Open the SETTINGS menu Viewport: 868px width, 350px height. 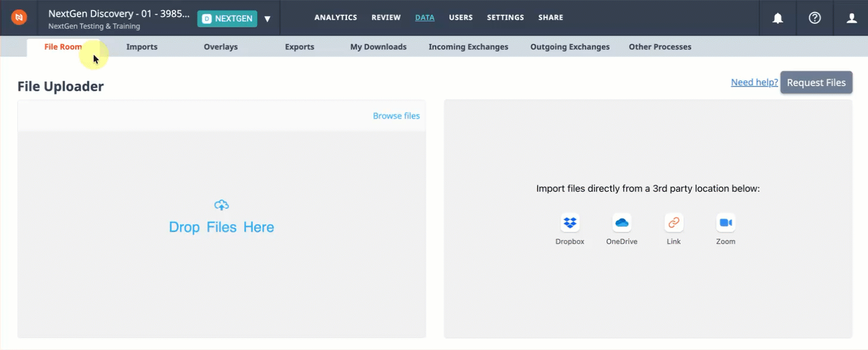[x=506, y=18]
